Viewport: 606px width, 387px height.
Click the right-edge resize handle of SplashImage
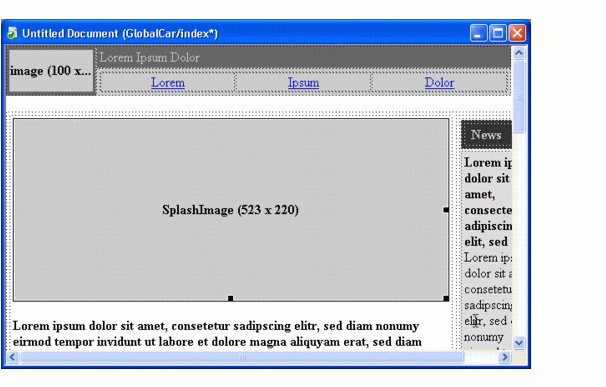[x=446, y=210]
